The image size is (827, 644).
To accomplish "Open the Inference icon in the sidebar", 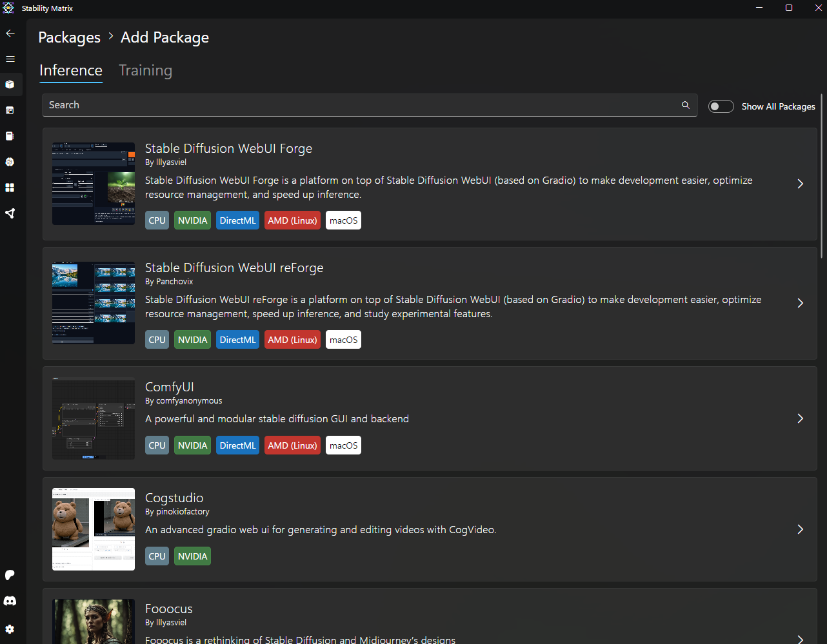I will click(x=10, y=110).
